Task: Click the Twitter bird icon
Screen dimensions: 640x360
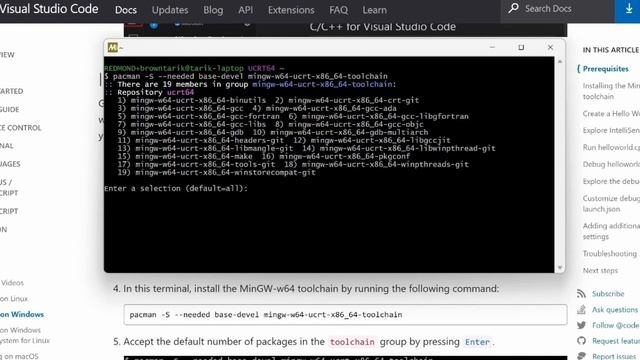Action: pyautogui.click(x=581, y=325)
